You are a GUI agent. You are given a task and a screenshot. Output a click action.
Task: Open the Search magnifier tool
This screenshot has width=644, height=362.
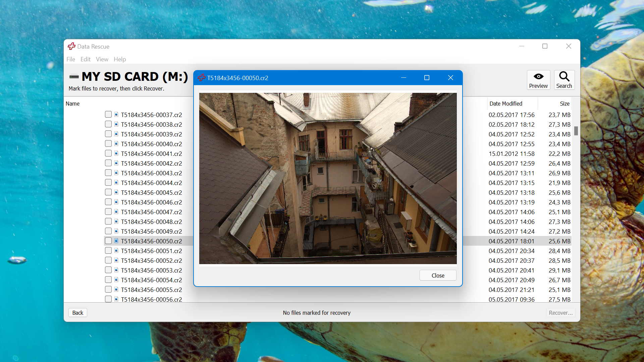[x=564, y=80]
